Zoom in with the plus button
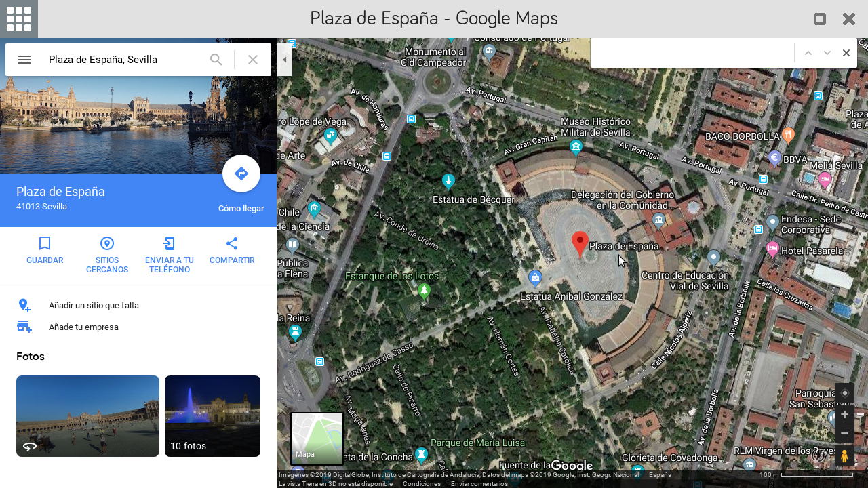This screenshot has width=868, height=488. (x=844, y=414)
